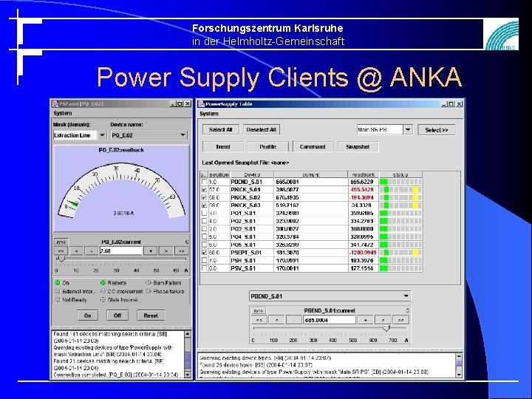Image resolution: width=532 pixels, height=399 pixels.
Task: Click the << button under PBEND_S.01:current
Action: (259, 320)
